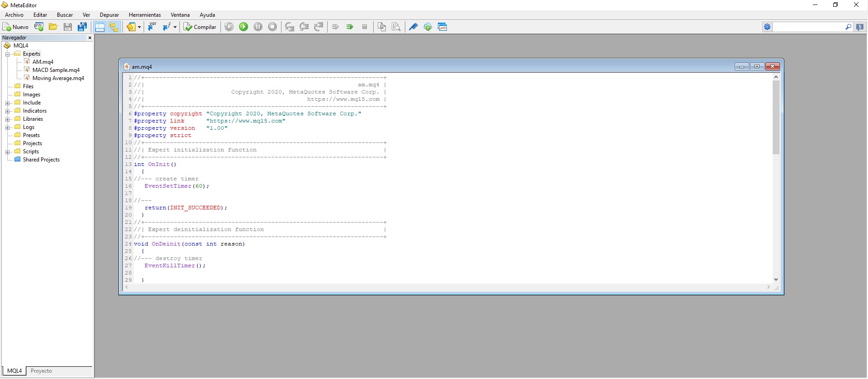
Task: Switch to the MQL4 bottom tab
Action: coord(14,371)
